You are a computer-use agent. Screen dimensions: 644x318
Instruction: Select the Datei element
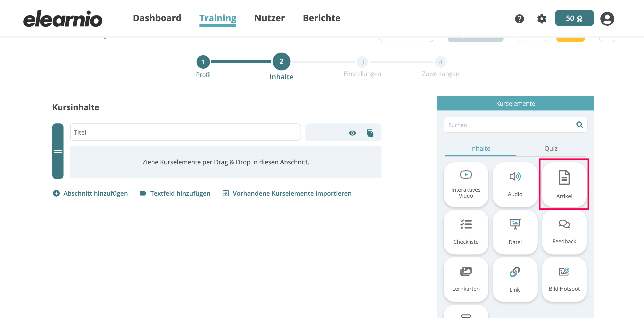tap(515, 232)
